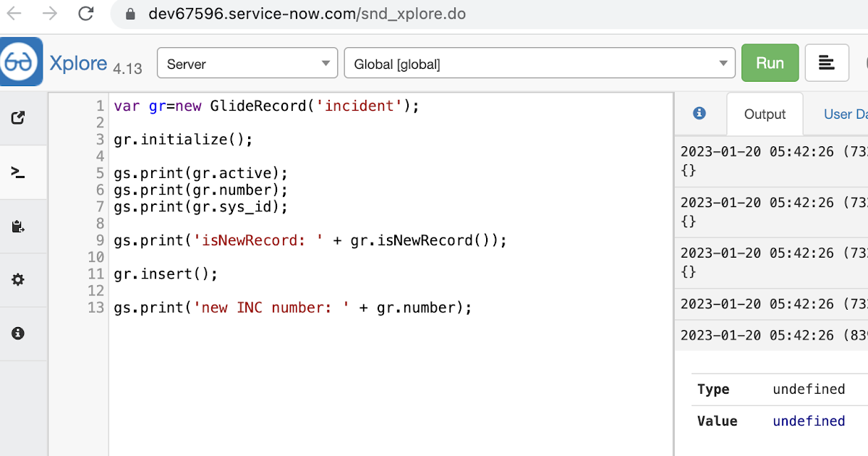Screen dimensions: 868x456
Task: Click the blue info icon in output panel
Action: 699,114
